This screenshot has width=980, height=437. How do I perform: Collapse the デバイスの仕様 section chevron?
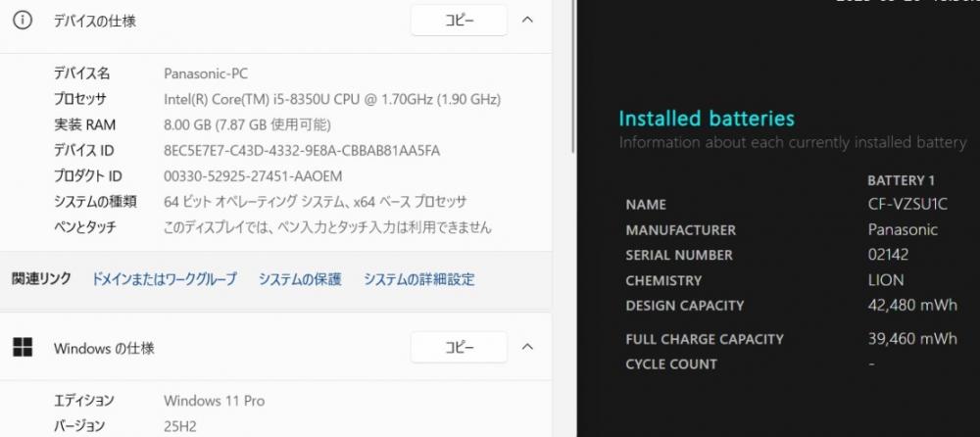pos(527,20)
